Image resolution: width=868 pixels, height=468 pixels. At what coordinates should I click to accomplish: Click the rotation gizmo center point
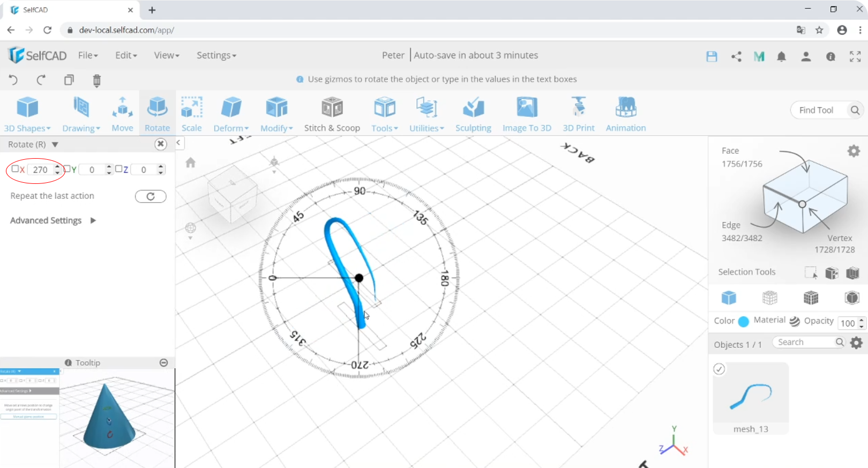359,278
